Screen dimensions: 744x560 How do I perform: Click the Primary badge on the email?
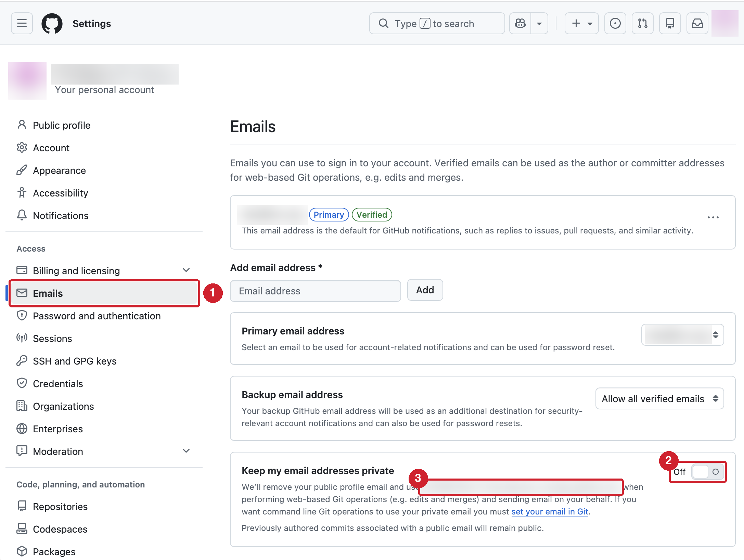[x=329, y=215]
